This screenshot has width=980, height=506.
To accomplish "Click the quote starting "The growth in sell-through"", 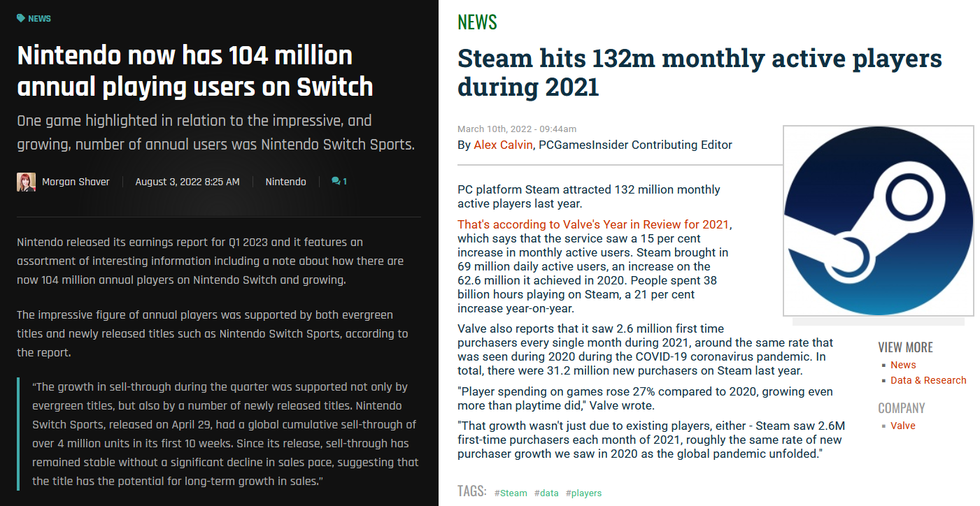I will (225, 434).
